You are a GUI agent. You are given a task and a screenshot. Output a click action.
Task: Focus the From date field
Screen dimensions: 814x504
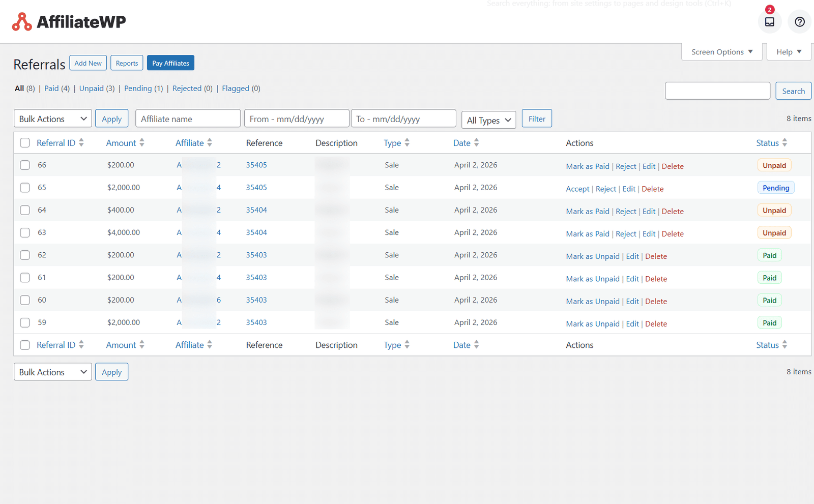tap(297, 118)
